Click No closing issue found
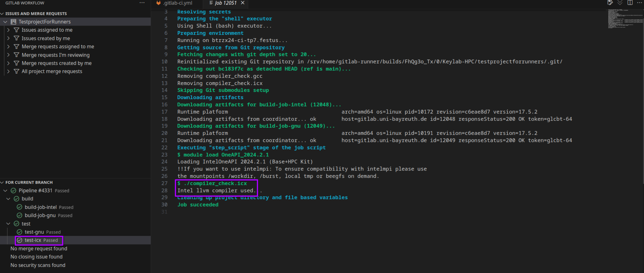The image size is (644, 273). [37, 257]
